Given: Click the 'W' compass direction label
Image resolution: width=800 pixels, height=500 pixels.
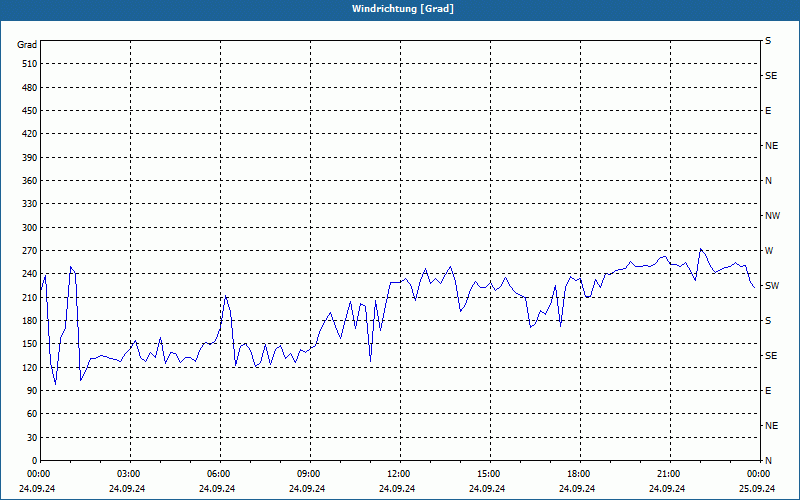Looking at the screenshot, I should [x=769, y=251].
